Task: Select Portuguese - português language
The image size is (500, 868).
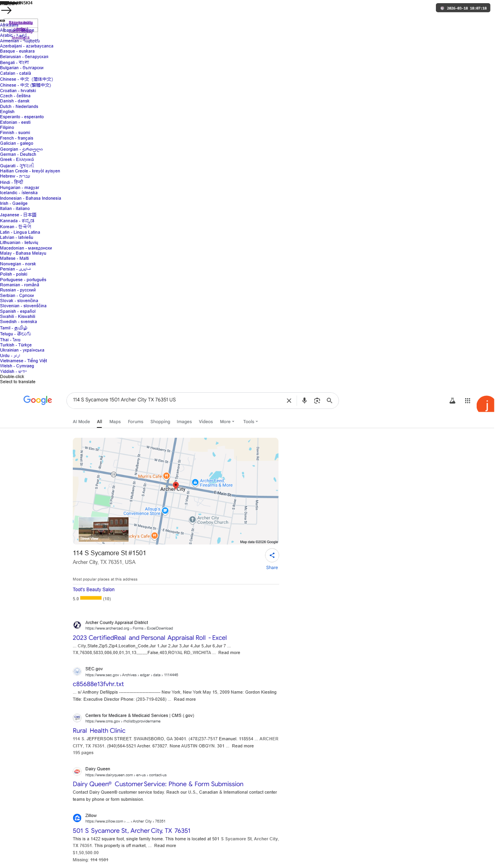Action: (x=23, y=280)
